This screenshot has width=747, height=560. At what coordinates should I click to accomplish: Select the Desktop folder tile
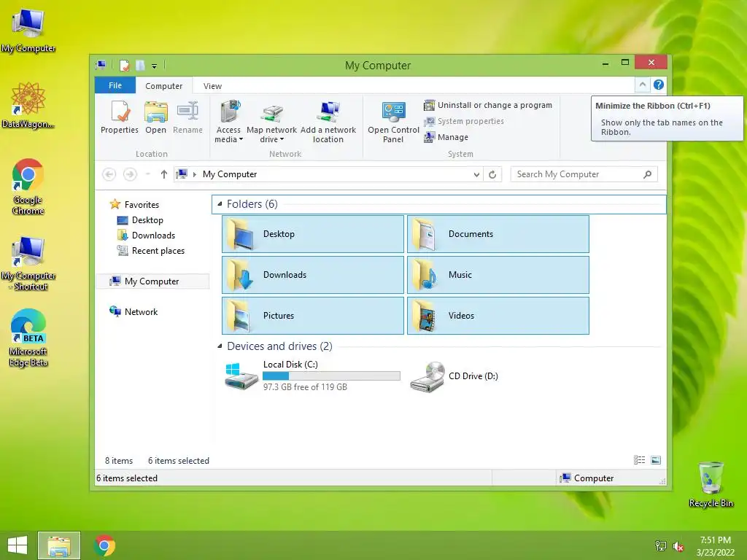[x=313, y=234]
